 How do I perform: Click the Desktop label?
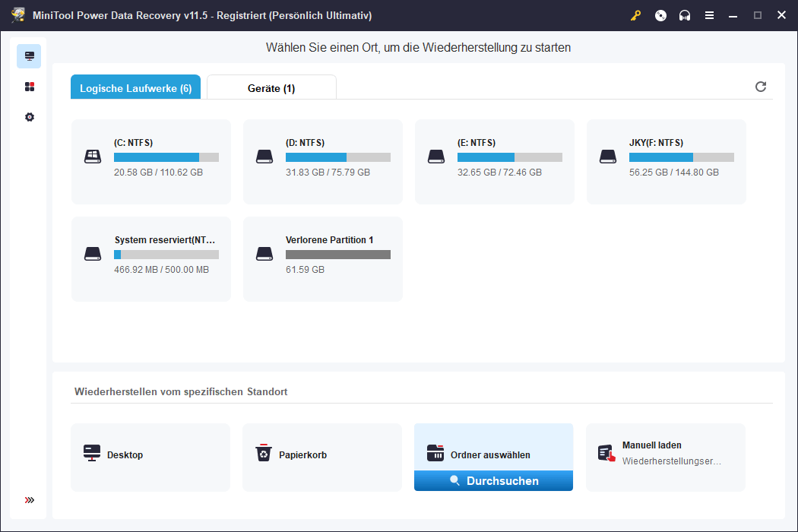pyautogui.click(x=125, y=454)
